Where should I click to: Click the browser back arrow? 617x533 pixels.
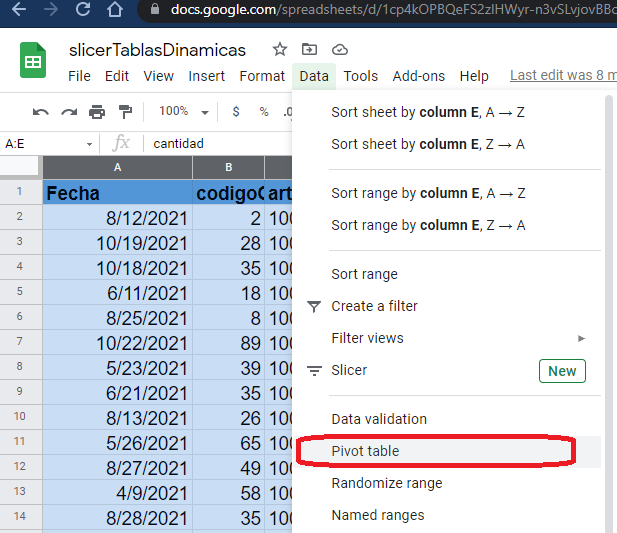(18, 9)
